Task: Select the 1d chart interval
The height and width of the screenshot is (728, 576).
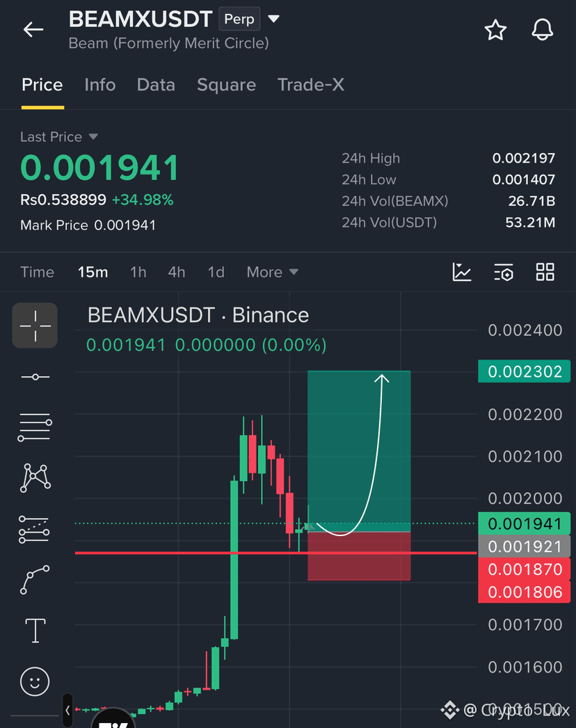Action: click(216, 272)
